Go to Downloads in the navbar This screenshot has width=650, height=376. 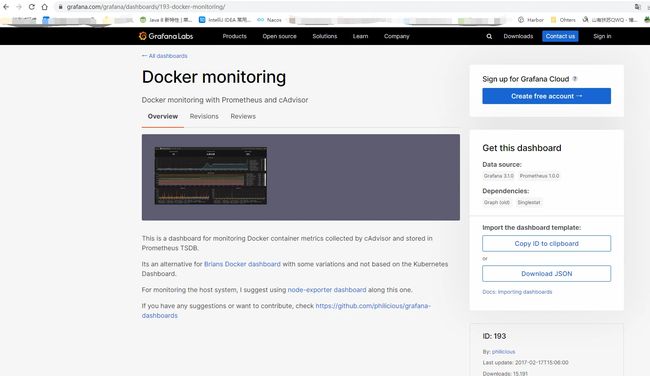pyautogui.click(x=518, y=36)
